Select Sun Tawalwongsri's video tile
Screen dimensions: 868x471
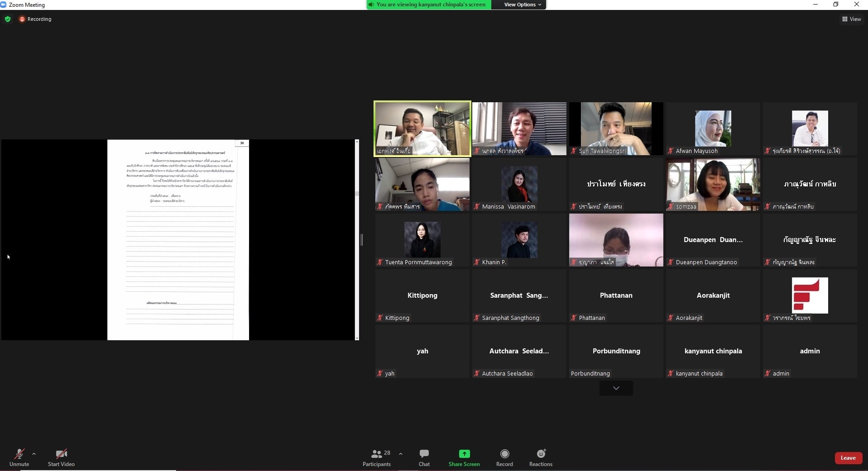[616, 128]
